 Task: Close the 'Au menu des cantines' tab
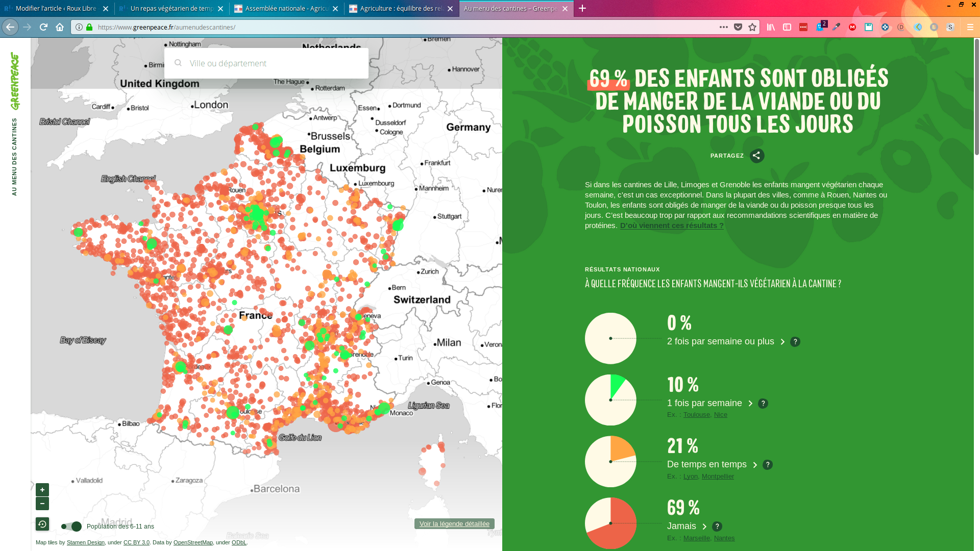pyautogui.click(x=565, y=9)
